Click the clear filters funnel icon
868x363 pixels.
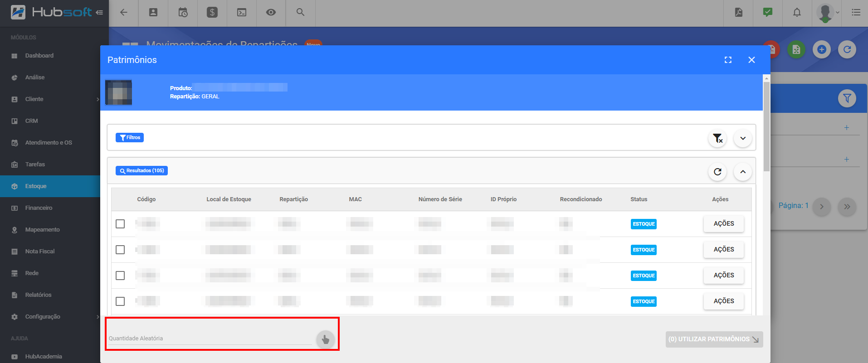(717, 138)
